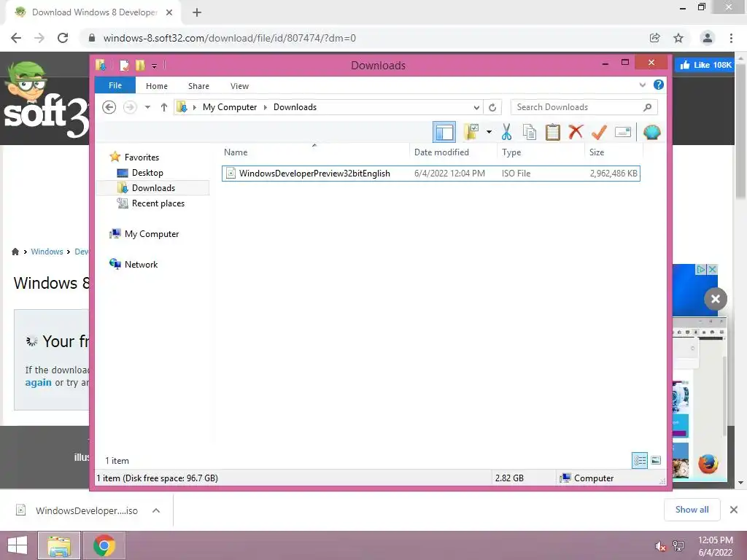Go back in Chrome browser
The height and width of the screenshot is (560, 747).
(x=16, y=38)
